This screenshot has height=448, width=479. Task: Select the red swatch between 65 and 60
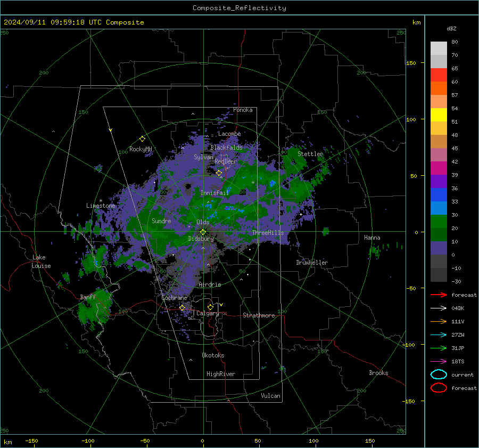(439, 75)
